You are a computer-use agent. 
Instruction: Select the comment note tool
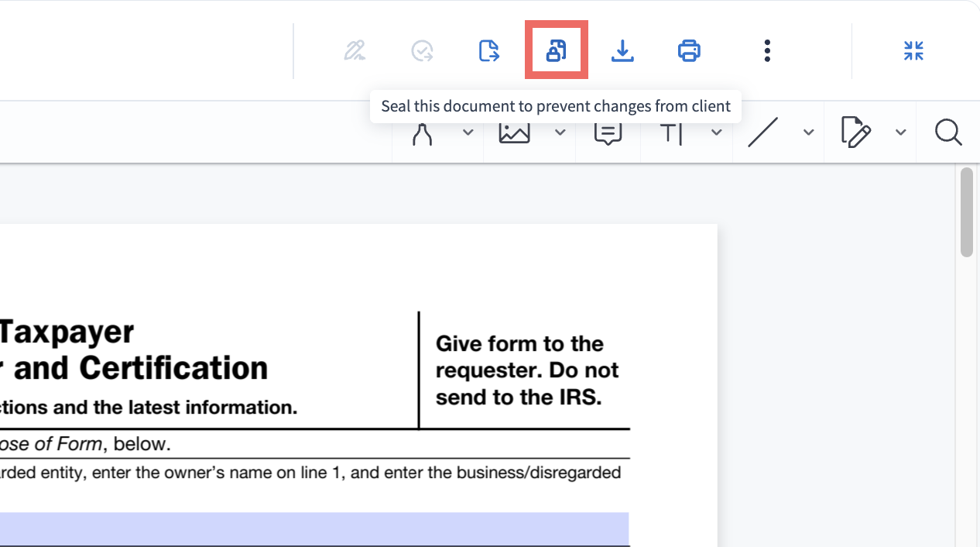pos(608,134)
